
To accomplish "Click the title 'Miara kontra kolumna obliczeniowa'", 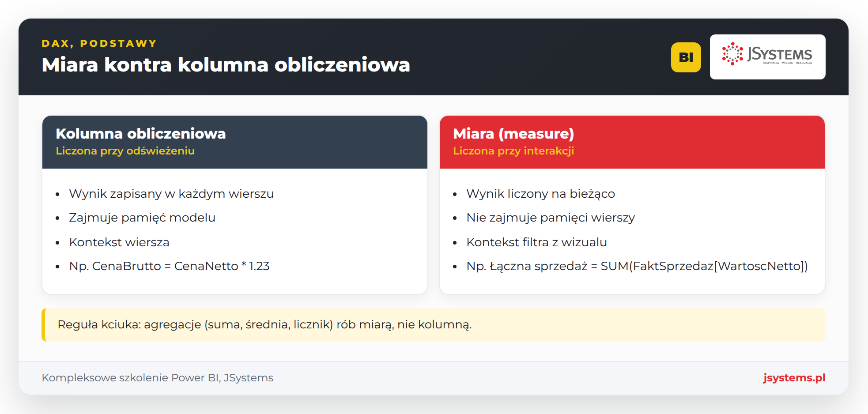I will (226, 65).
